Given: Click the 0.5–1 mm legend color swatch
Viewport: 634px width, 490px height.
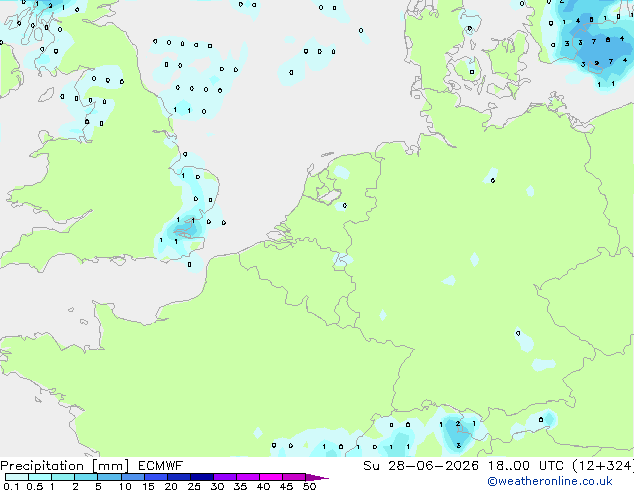Looking at the screenshot, I should 40,477.
